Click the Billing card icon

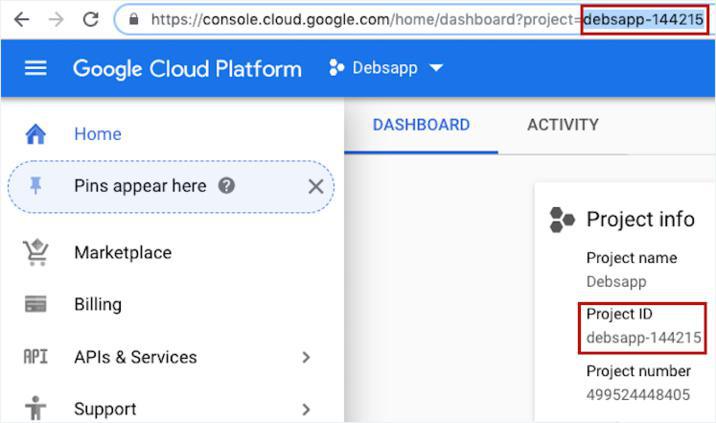tap(36, 305)
